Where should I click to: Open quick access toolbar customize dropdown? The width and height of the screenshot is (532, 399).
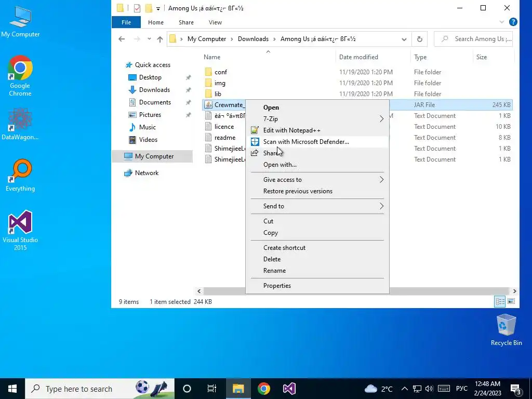coord(158,8)
